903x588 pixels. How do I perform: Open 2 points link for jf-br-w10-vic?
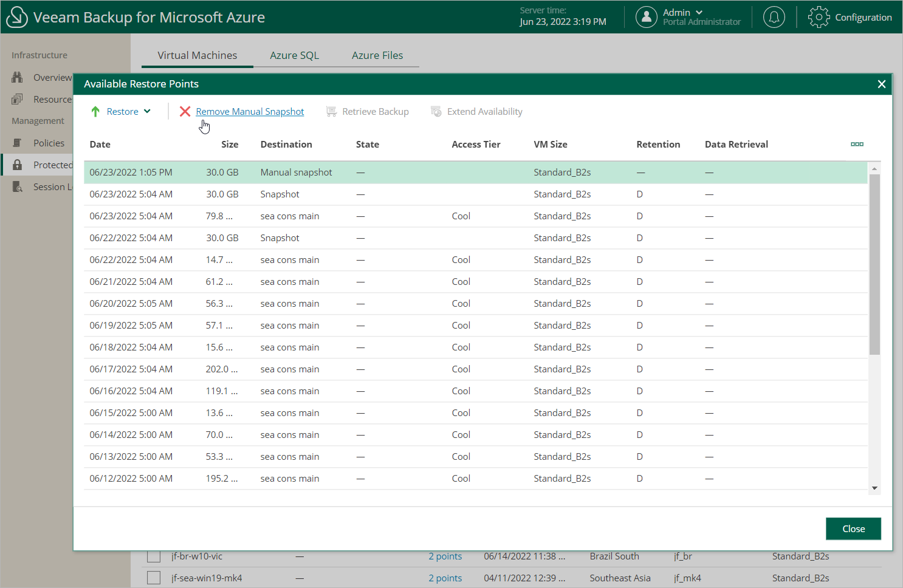click(445, 556)
